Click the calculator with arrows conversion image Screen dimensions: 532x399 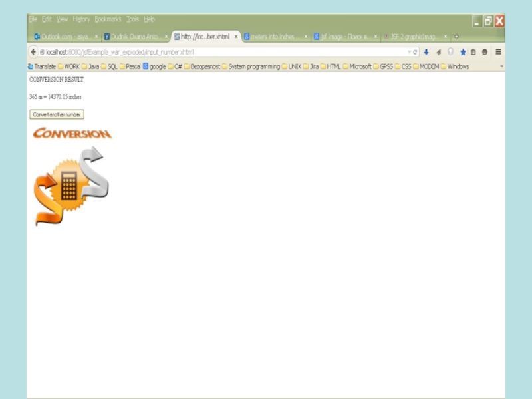point(71,186)
